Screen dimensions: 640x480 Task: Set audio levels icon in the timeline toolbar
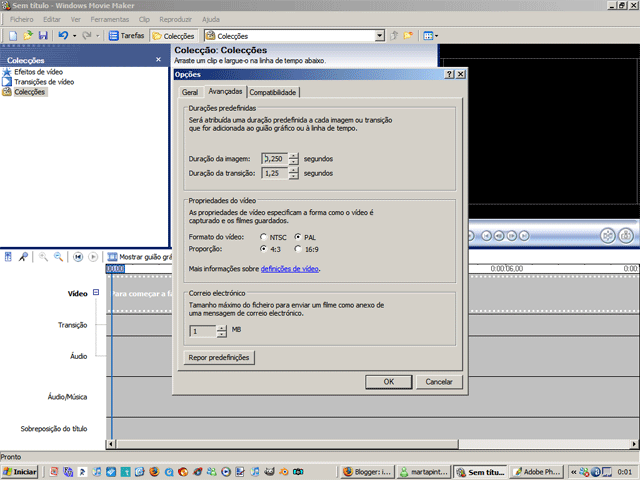click(8, 257)
